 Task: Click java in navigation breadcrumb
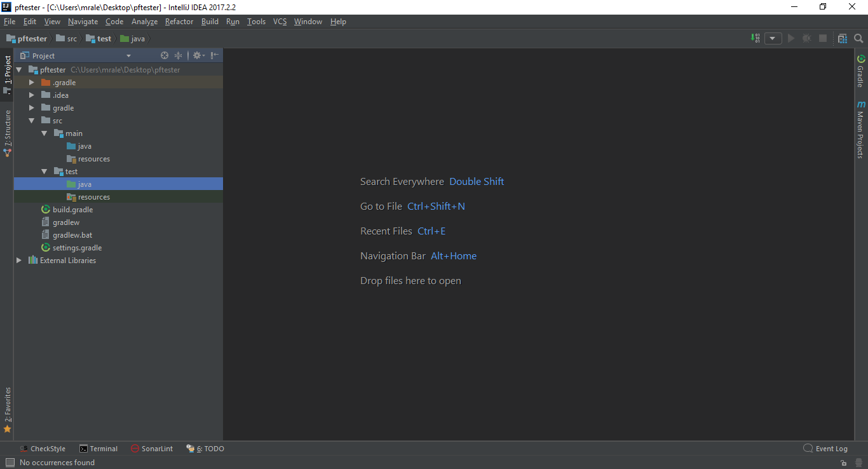[133, 39]
